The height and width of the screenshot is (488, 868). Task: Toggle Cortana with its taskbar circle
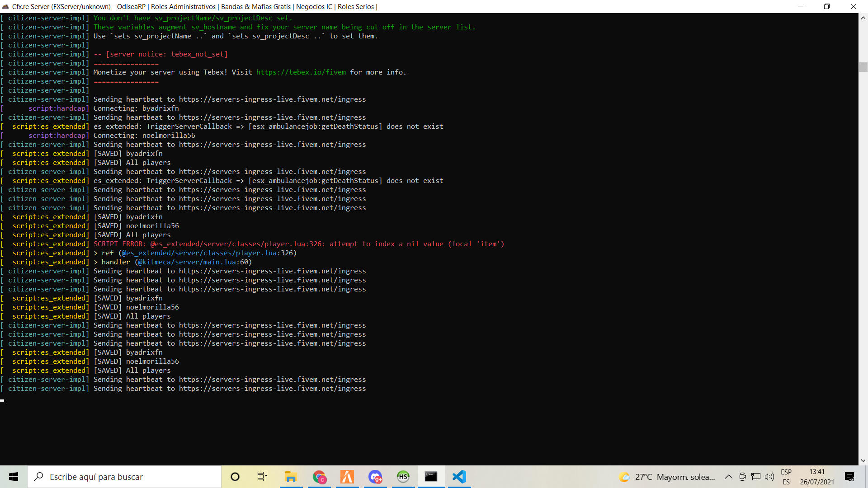[235, 477]
